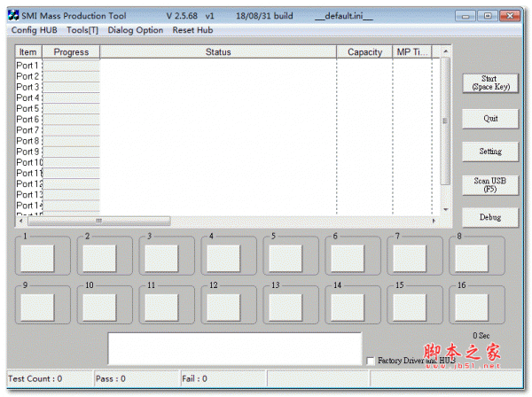Click the horizontal scrollbar thumb
This screenshot has height=397, width=532.
coord(98,221)
